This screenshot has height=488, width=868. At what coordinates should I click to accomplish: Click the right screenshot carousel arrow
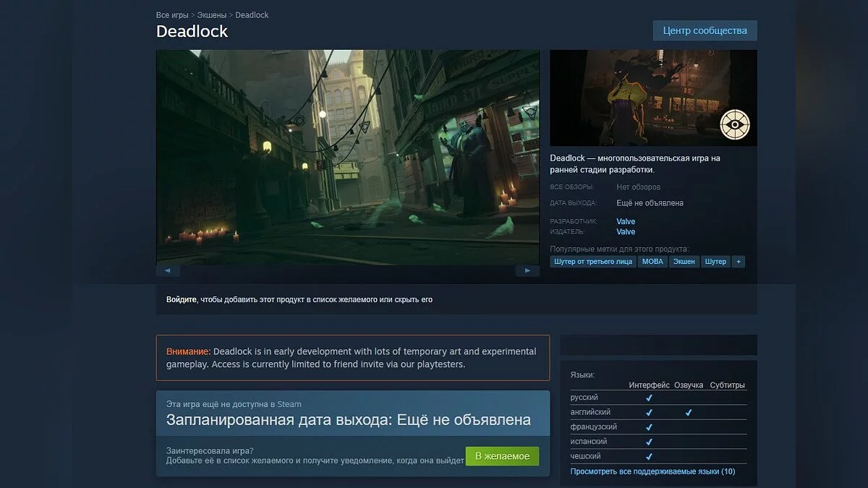pyautogui.click(x=527, y=270)
